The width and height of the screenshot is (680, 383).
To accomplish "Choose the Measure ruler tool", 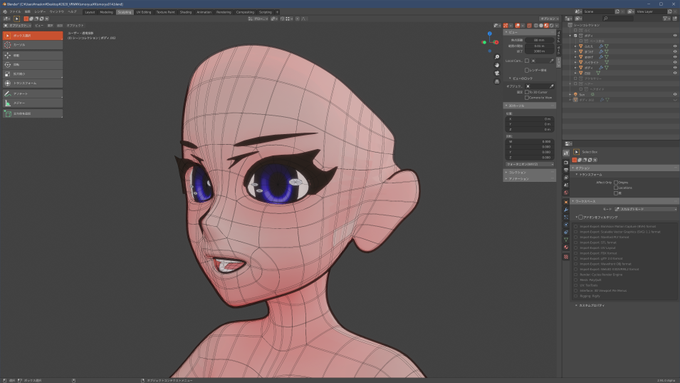I will tap(33, 103).
